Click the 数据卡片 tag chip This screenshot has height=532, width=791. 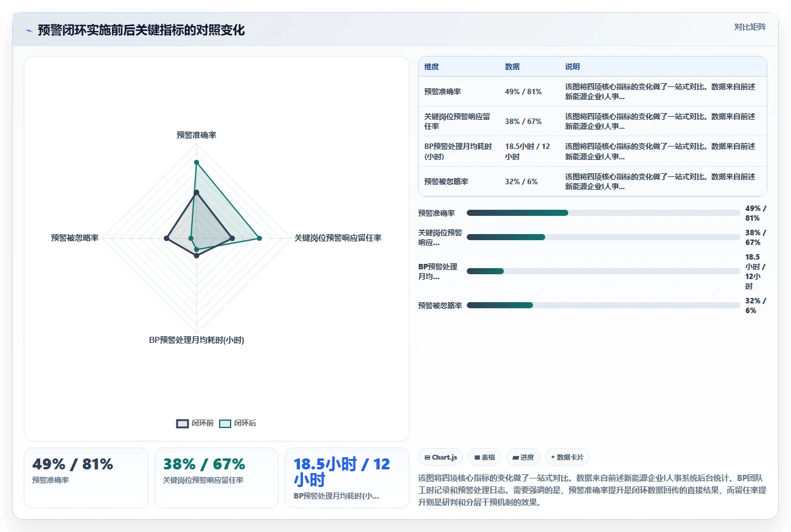click(567, 457)
